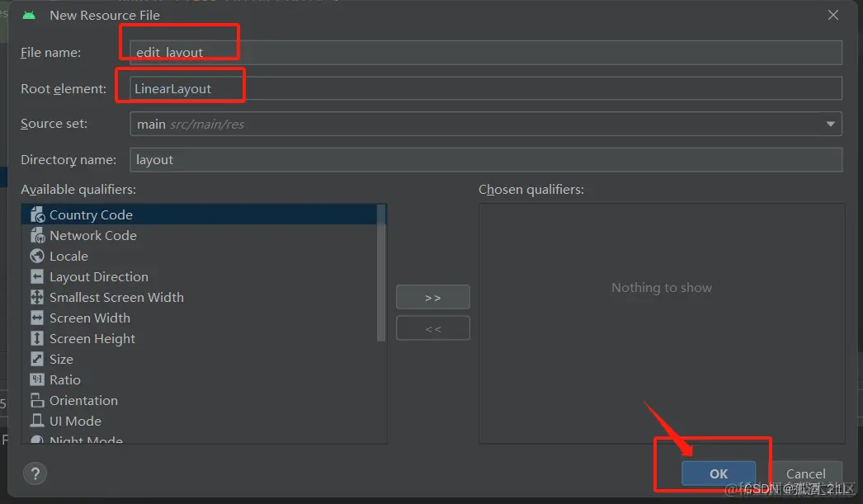Screen dimensions: 863x504
Task: Select Ratio qualifier row
Action: click(x=199, y=379)
